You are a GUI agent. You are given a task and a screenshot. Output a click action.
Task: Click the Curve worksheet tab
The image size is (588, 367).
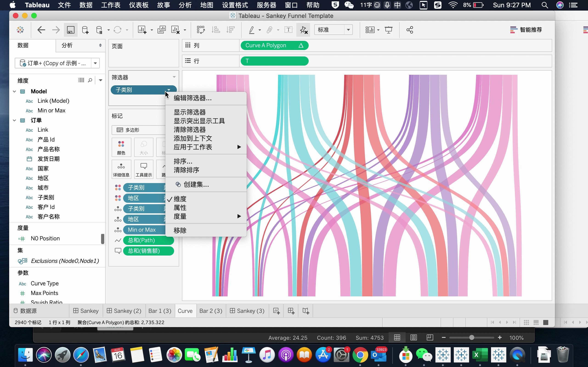tap(185, 311)
